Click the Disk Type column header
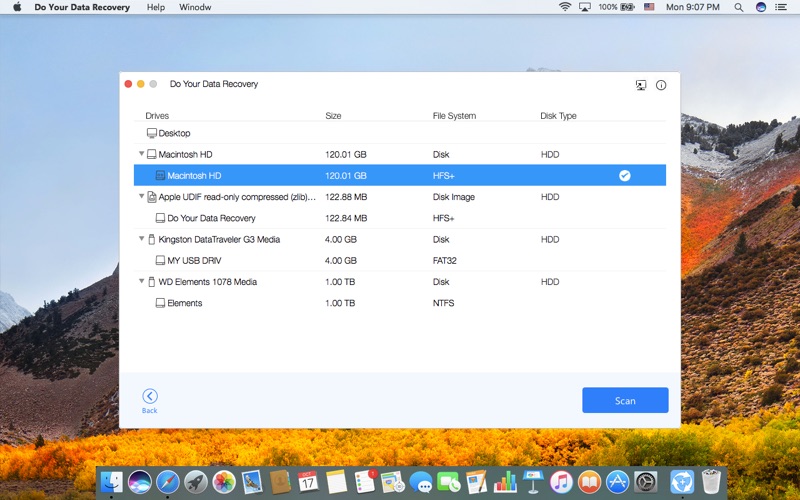Image resolution: width=800 pixels, height=500 pixels. [x=558, y=116]
